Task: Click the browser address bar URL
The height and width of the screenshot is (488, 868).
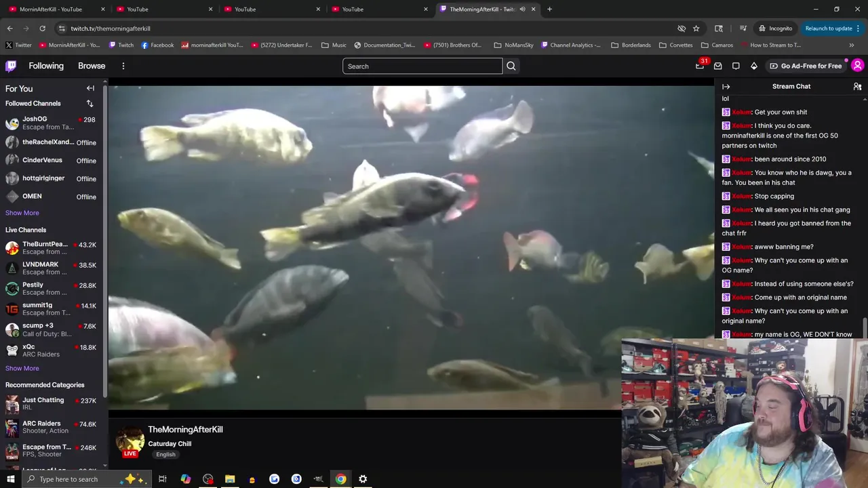Action: click(110, 28)
